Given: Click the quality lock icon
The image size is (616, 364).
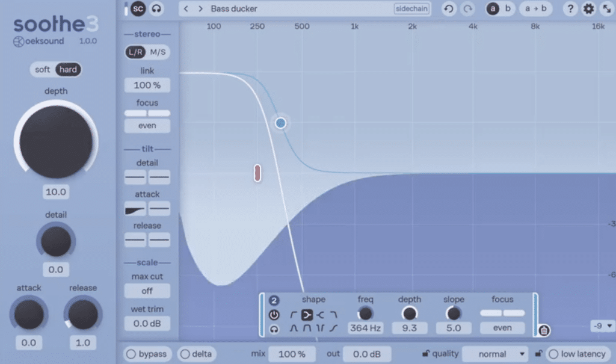Looking at the screenshot, I should [x=425, y=353].
